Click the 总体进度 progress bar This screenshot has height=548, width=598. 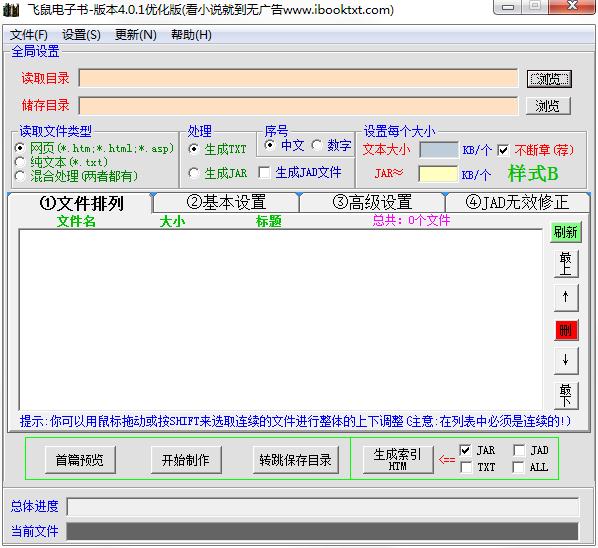(323, 506)
